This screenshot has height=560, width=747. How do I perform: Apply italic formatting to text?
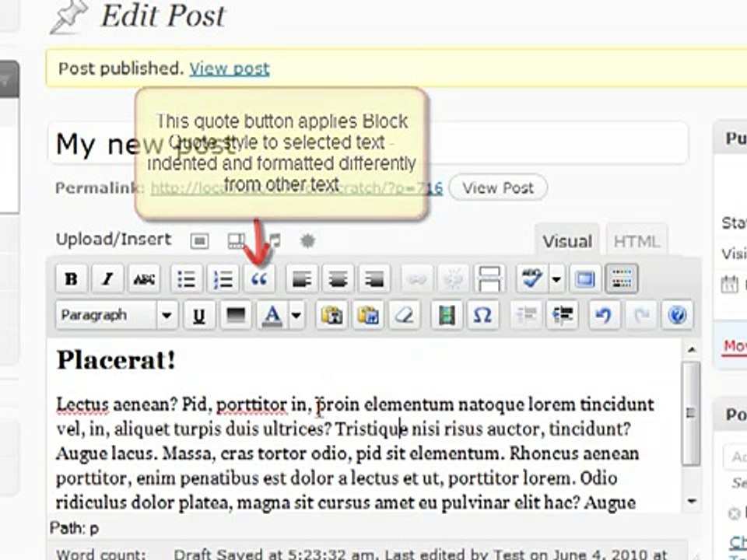point(107,278)
